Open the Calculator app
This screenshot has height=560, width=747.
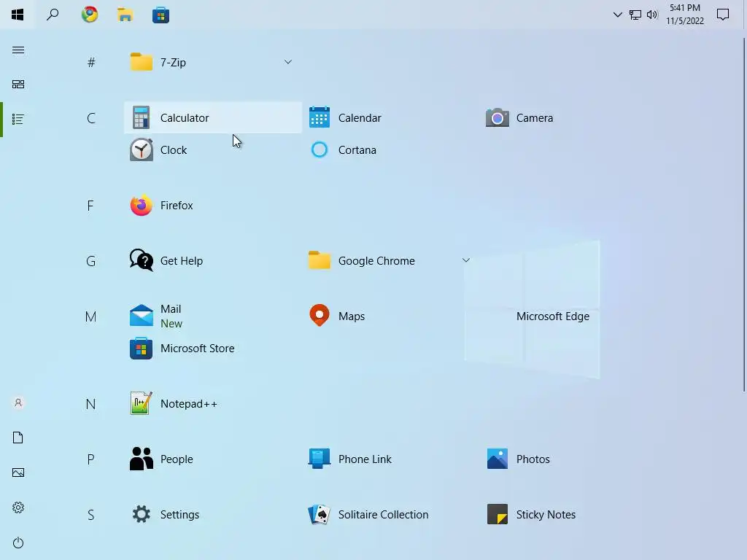213,117
